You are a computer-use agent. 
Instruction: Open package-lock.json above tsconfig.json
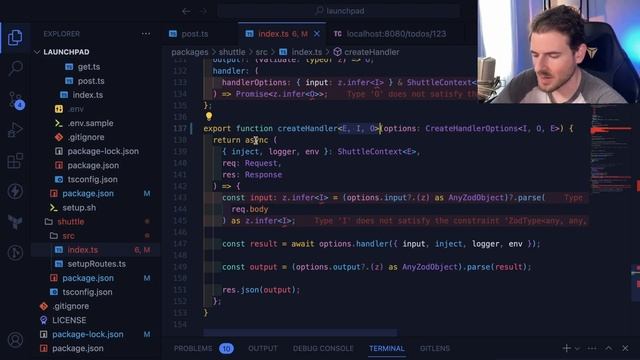click(103, 151)
